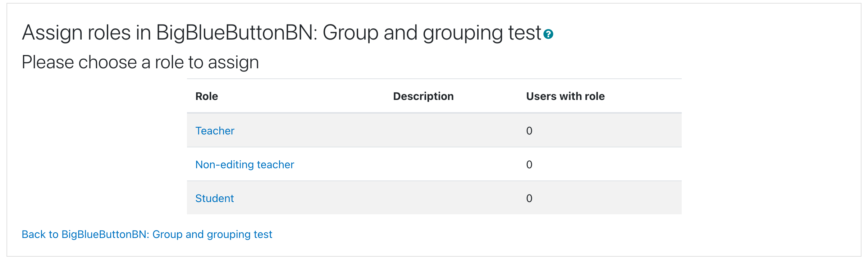Open the help icon beside the page title
The image size is (868, 261).
(x=548, y=34)
